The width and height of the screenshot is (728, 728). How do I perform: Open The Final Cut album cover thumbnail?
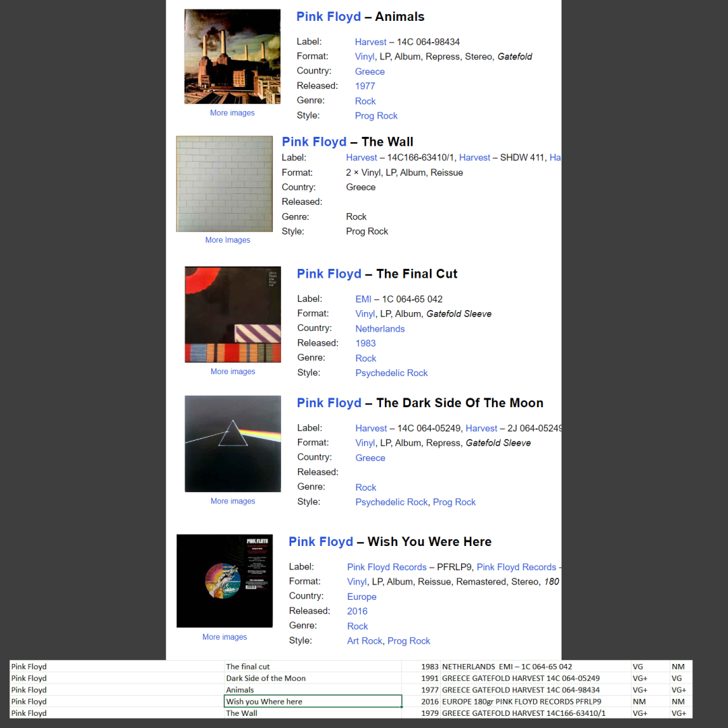tap(233, 314)
